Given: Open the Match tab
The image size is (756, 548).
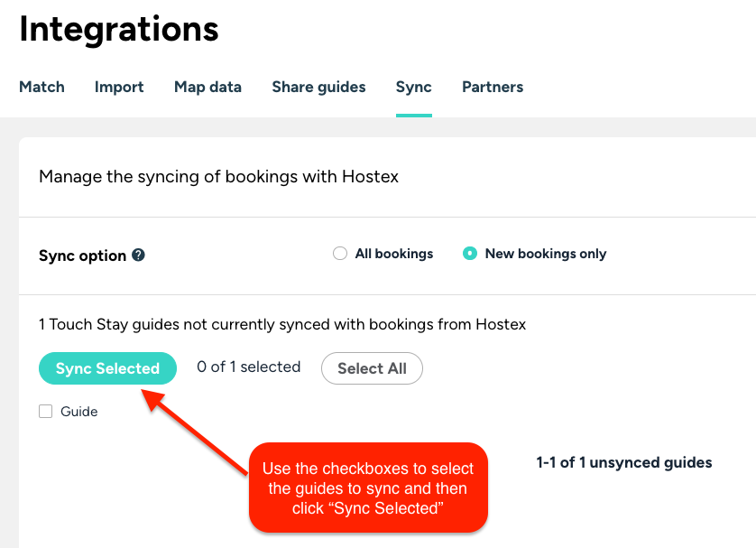Looking at the screenshot, I should pos(41,87).
